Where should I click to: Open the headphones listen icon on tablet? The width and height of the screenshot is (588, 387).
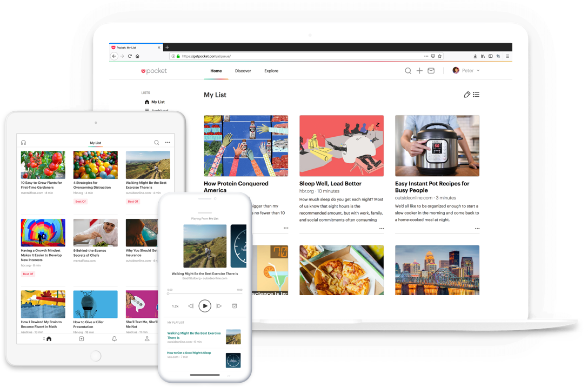(23, 143)
